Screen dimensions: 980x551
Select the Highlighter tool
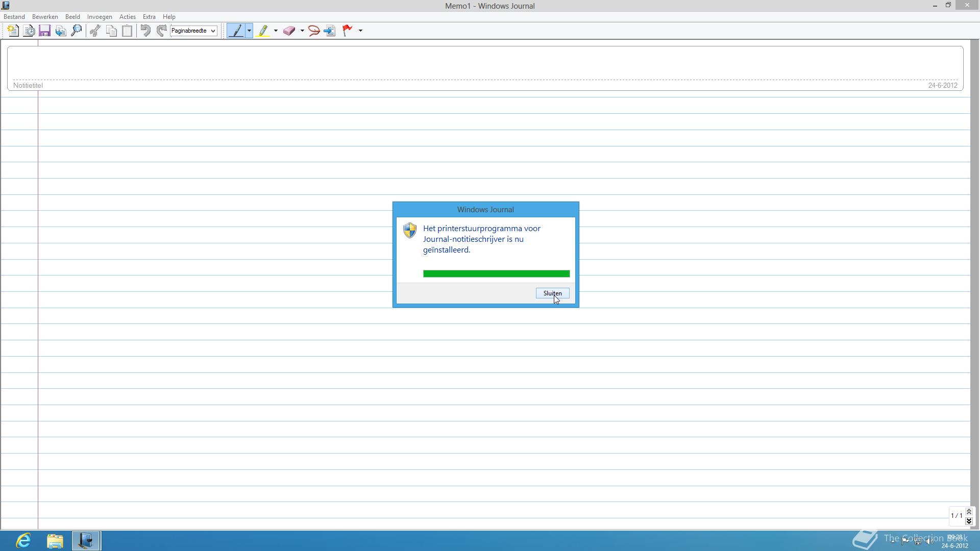tap(263, 31)
